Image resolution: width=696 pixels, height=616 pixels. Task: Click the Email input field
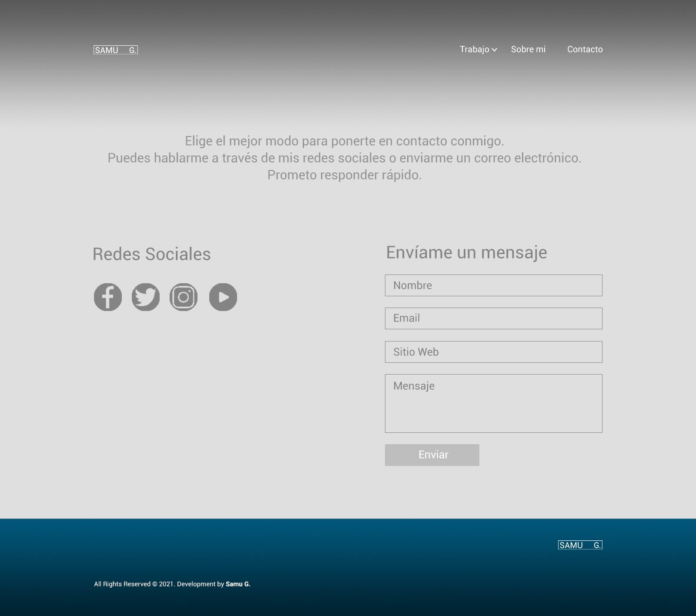tap(494, 318)
